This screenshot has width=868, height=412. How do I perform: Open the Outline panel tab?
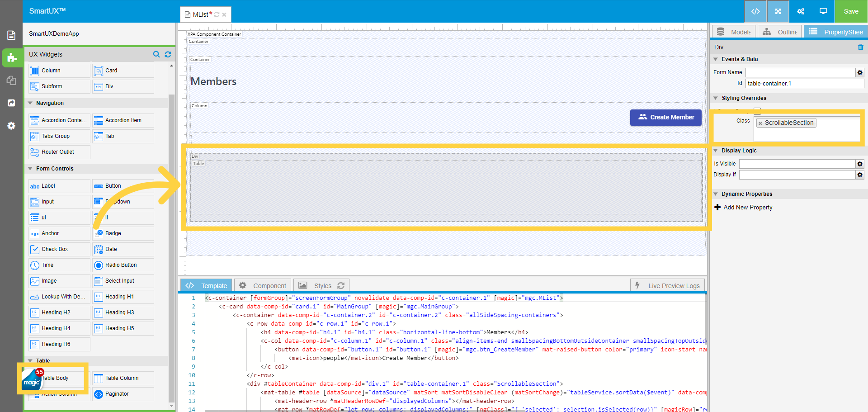(x=779, y=31)
